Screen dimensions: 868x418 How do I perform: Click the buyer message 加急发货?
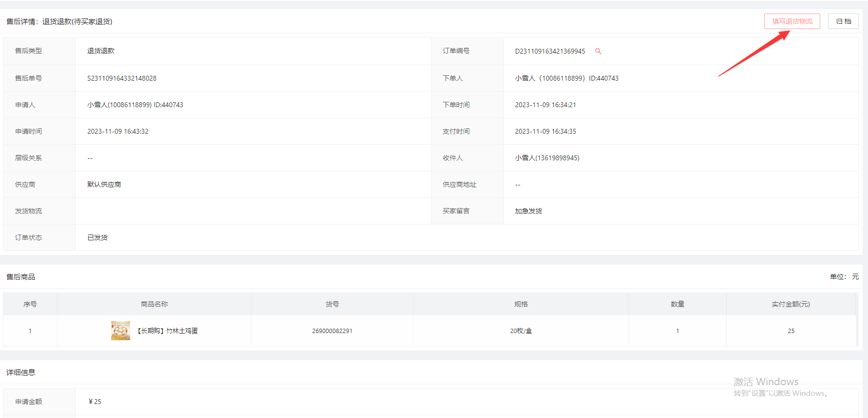click(528, 211)
